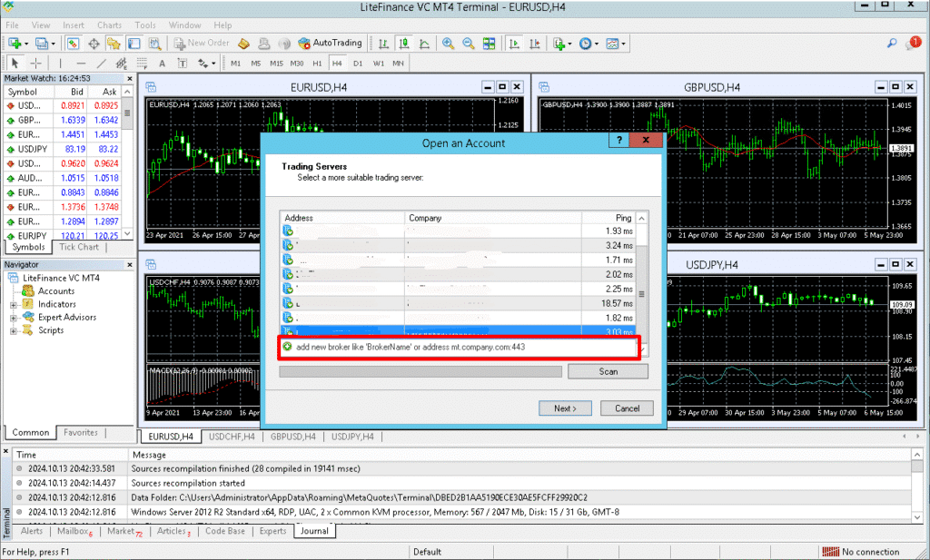Click the Market Watch vertical scrollbar
This screenshot has width=930, height=560.
(x=127, y=164)
